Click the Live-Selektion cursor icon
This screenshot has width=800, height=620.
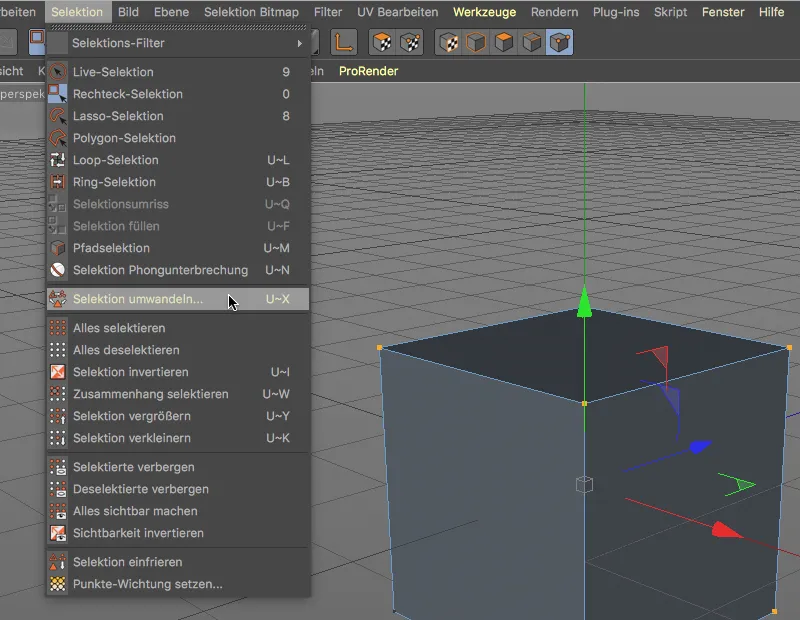pos(58,72)
